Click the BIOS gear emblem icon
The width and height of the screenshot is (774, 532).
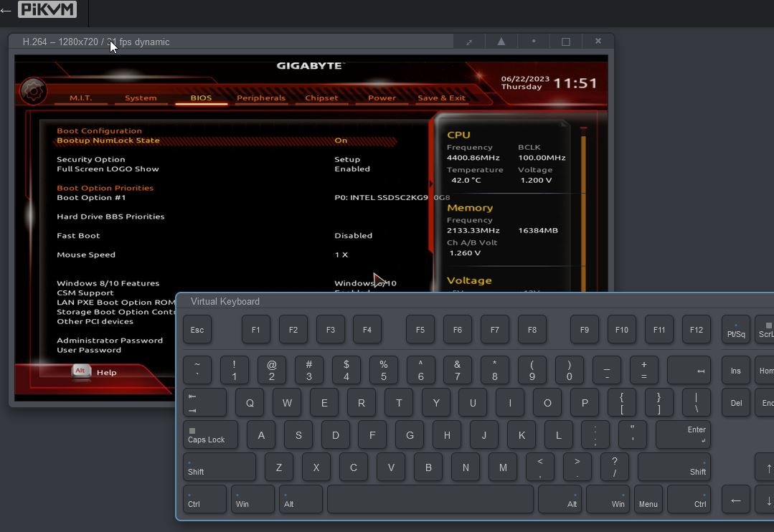click(x=34, y=91)
